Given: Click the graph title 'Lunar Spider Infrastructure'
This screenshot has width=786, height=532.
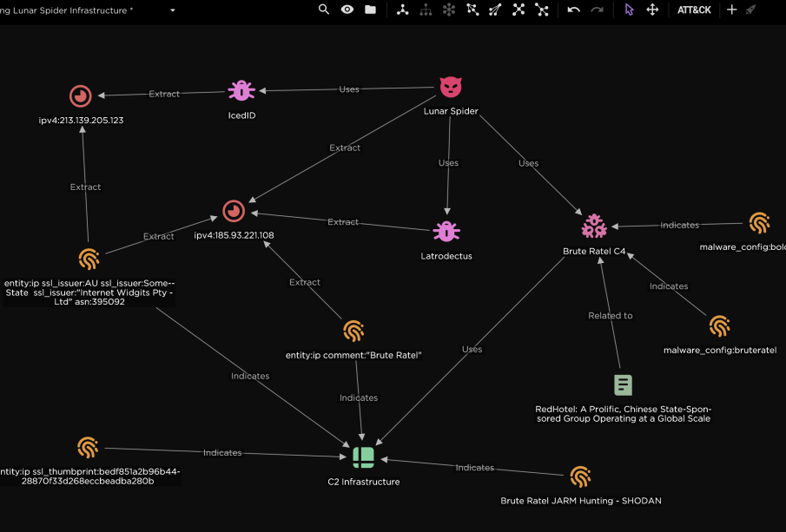Looking at the screenshot, I should click(x=67, y=10).
